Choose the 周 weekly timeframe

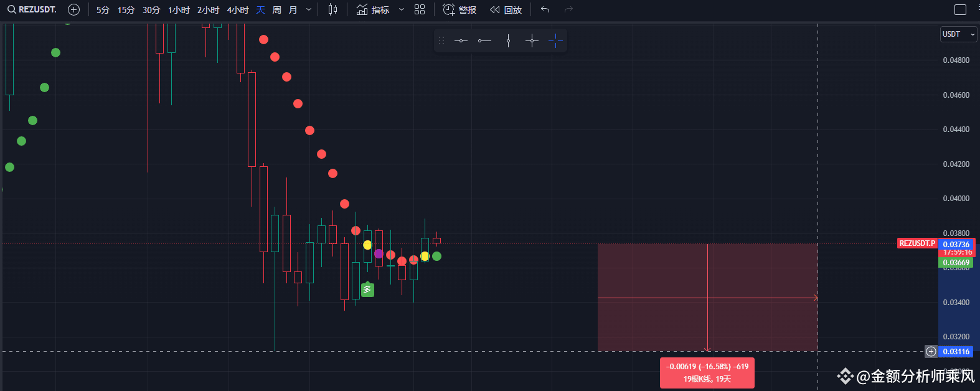(x=276, y=10)
